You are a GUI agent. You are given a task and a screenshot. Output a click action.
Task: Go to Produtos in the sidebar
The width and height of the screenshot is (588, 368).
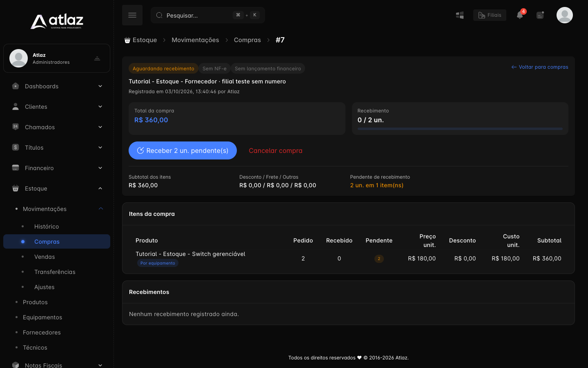click(35, 302)
